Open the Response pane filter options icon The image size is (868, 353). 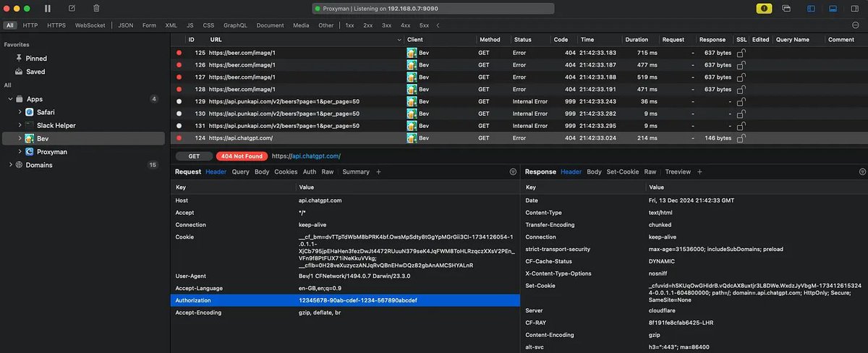pyautogui.click(x=862, y=172)
